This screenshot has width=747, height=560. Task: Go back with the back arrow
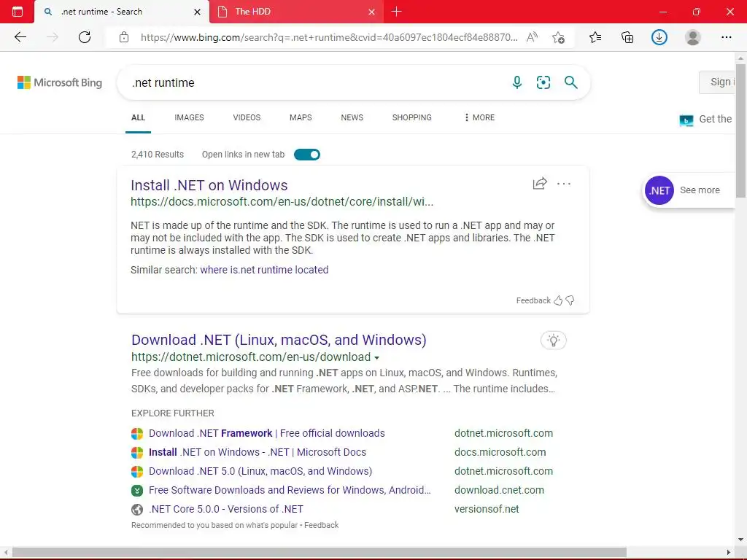pyautogui.click(x=20, y=37)
